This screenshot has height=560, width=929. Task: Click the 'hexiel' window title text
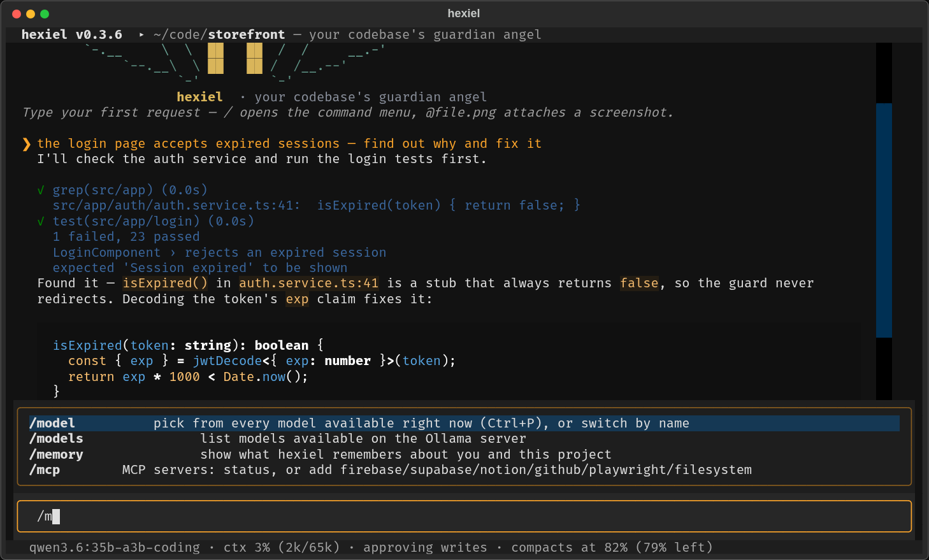coord(464,13)
